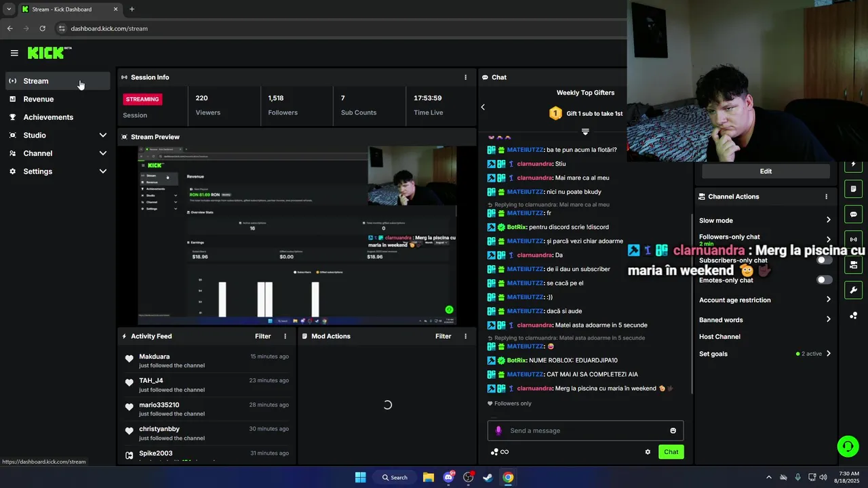This screenshot has width=868, height=488.
Task: Open the hamburger menu beside Kick logo
Action: point(14,53)
